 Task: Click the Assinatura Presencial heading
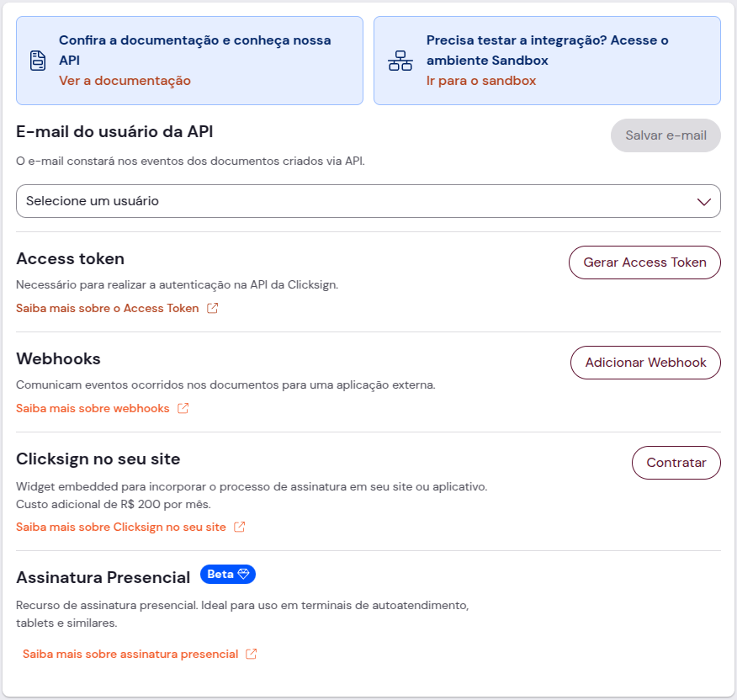coord(103,577)
